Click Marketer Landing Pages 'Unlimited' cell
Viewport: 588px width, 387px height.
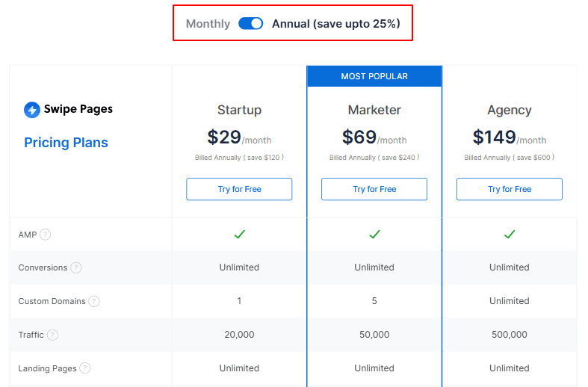tap(374, 368)
